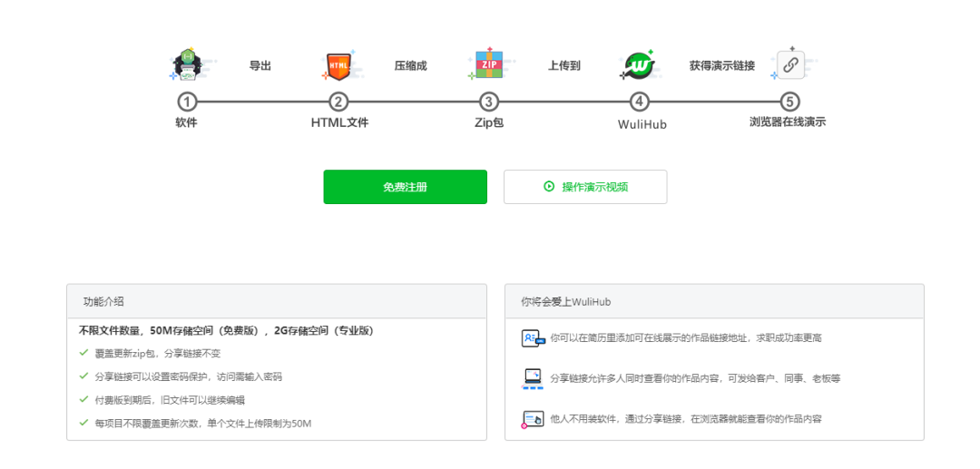The height and width of the screenshot is (469, 980).
Task: Click the orange HTML shield icon
Action: click(x=338, y=66)
